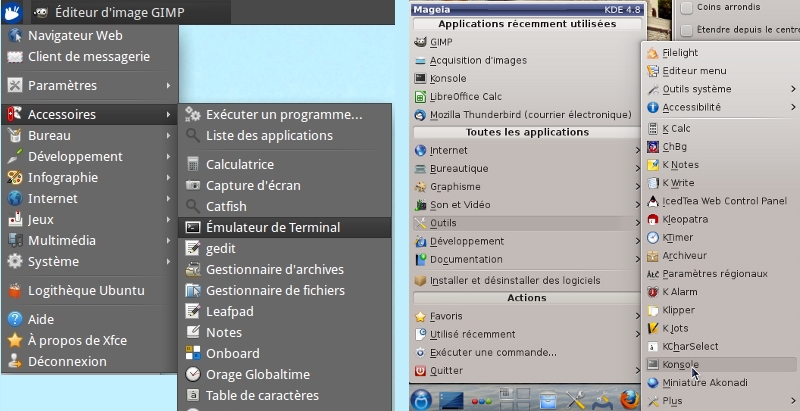Select Catfish in Accessoires

tap(285, 206)
